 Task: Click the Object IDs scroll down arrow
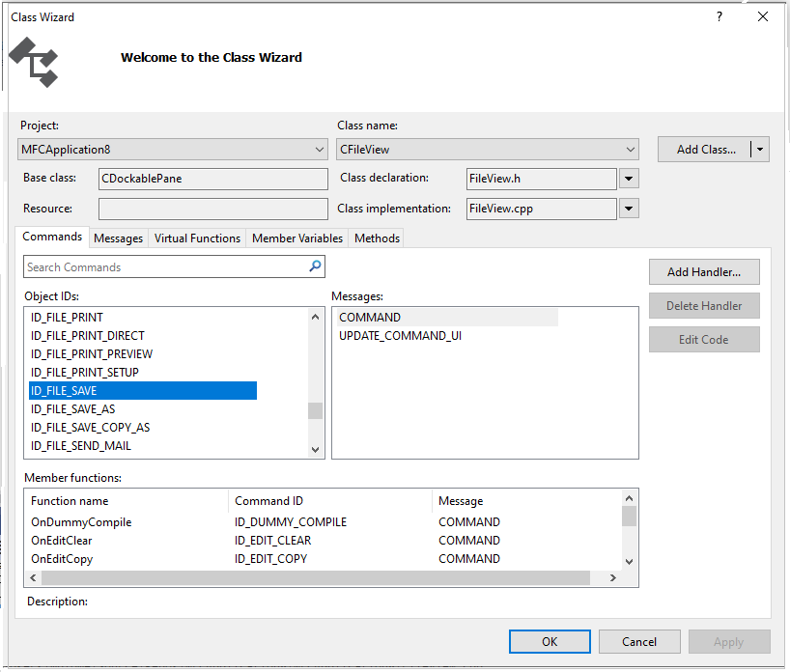[316, 449]
